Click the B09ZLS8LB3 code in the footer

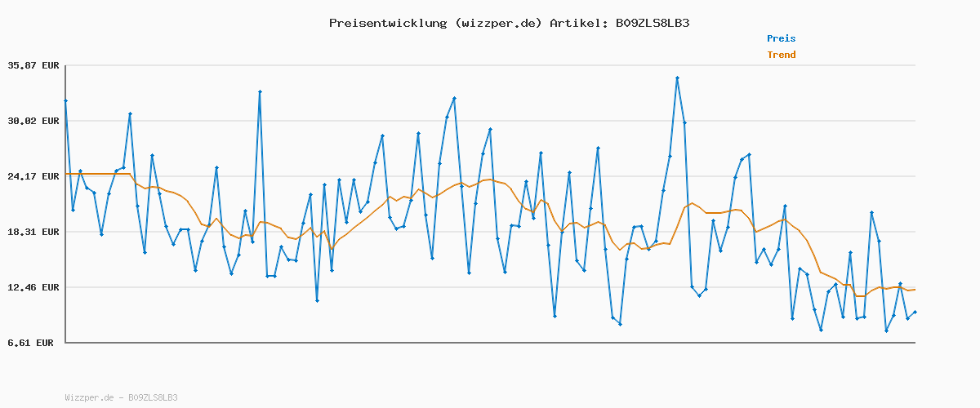pos(152,397)
